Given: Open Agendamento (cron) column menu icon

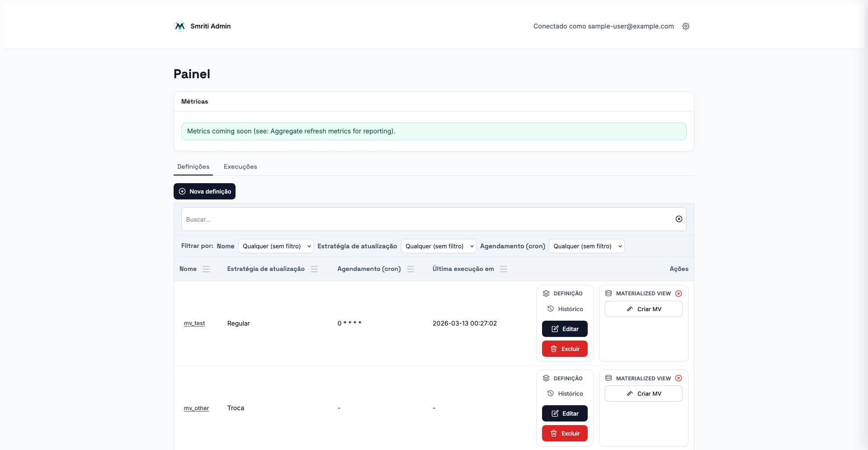Looking at the screenshot, I should point(410,269).
